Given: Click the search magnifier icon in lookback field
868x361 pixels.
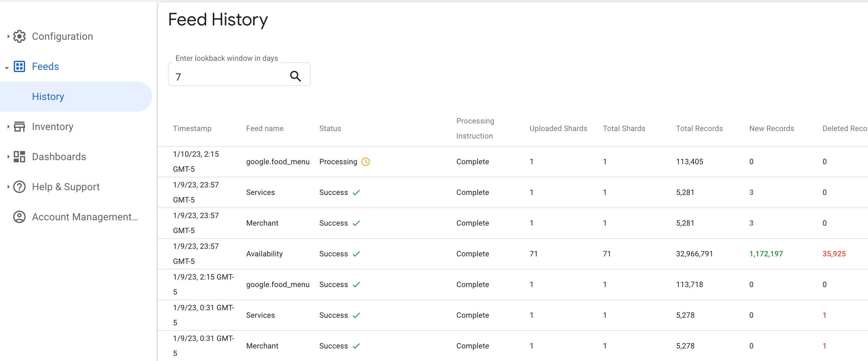Looking at the screenshot, I should coord(296,75).
